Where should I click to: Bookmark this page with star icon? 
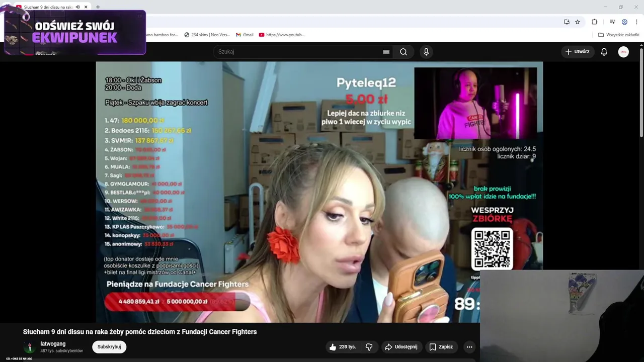pos(578,22)
